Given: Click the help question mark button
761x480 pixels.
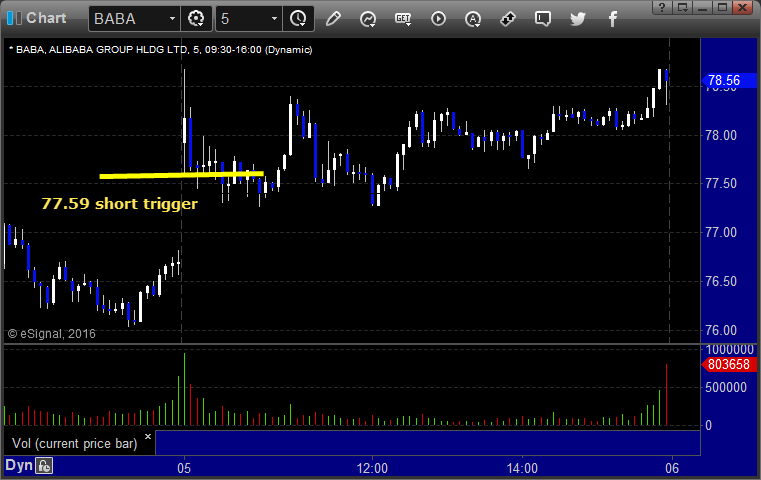Looking at the screenshot, I should coord(662,7).
